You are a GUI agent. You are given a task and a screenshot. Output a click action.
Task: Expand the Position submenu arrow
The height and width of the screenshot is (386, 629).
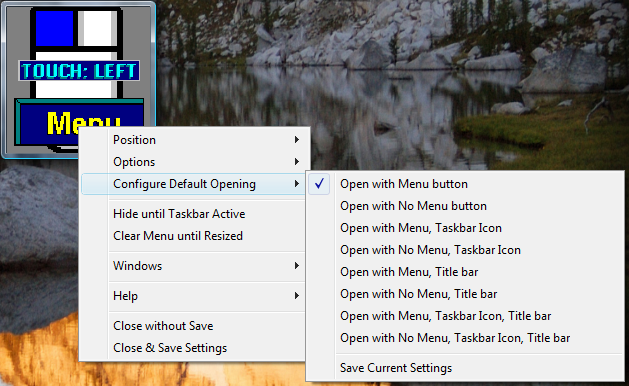point(296,140)
